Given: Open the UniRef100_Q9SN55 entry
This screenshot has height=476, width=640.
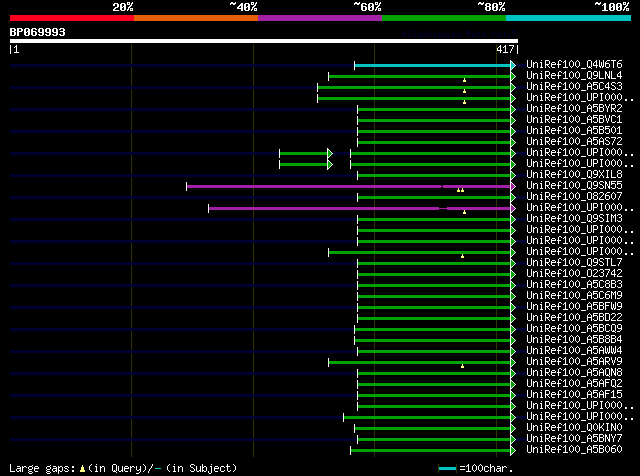Looking at the screenshot, I should tap(574, 185).
